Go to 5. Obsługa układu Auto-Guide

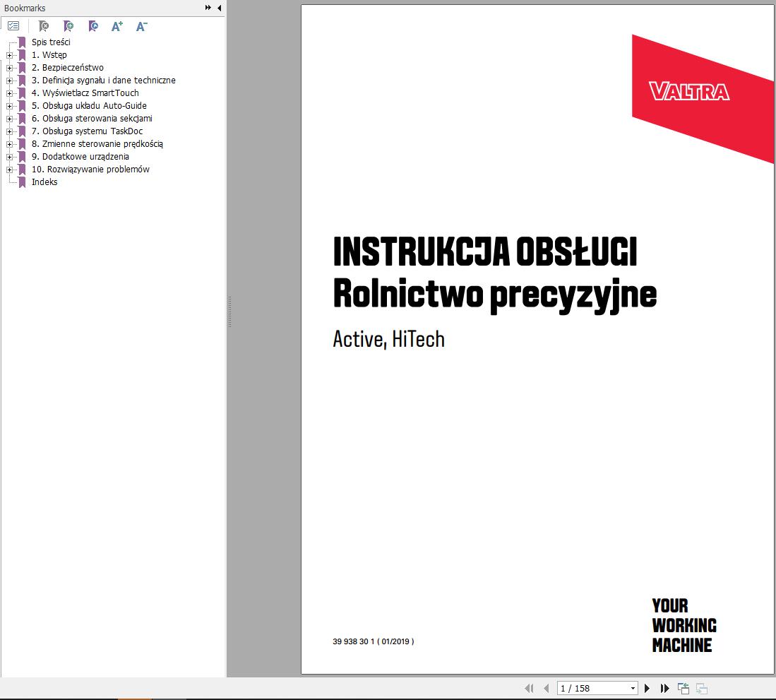point(89,106)
